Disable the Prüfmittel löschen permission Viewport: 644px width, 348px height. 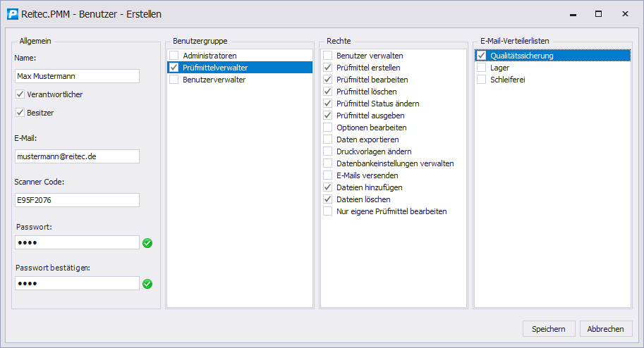pos(327,92)
